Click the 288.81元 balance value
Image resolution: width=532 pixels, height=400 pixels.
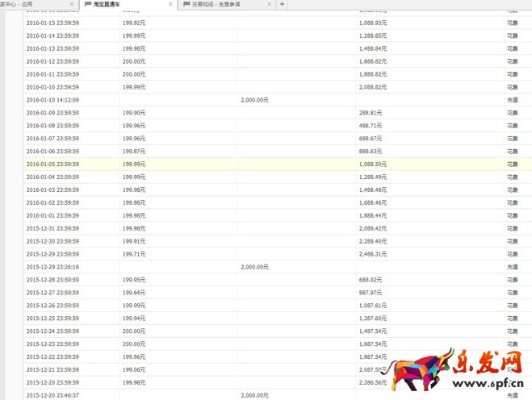point(371,113)
